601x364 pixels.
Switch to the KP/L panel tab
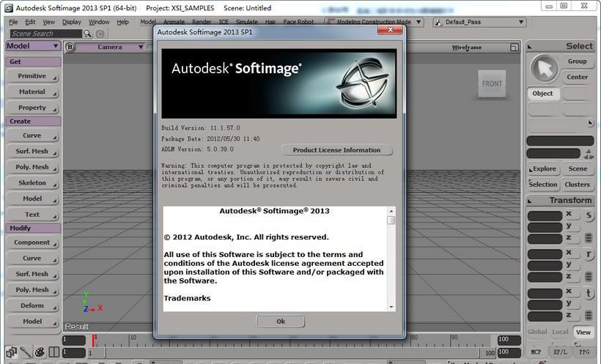pos(560,352)
